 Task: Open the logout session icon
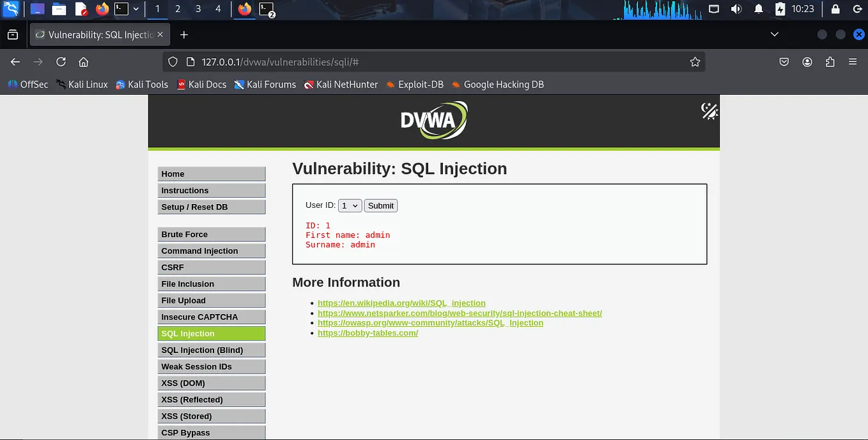pos(857,9)
